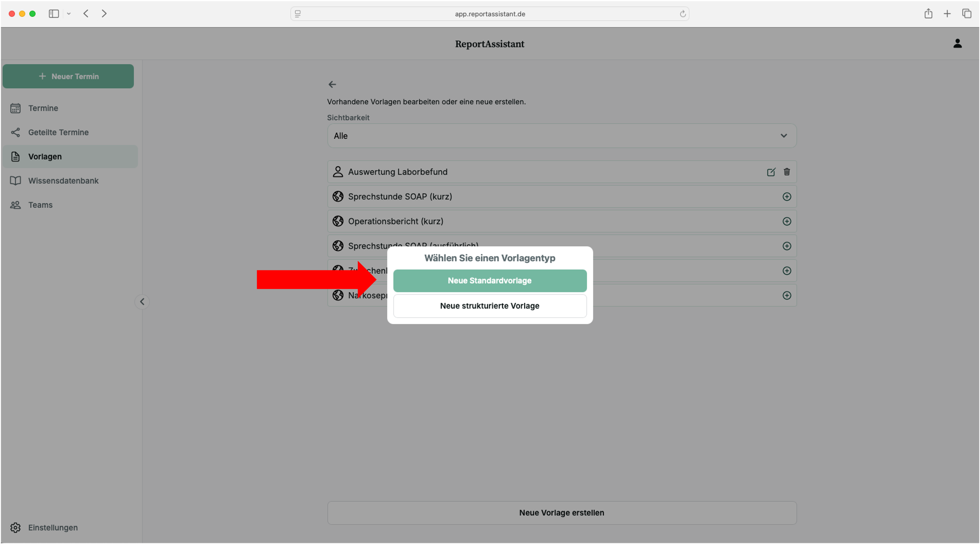Delete the Auswertung Laborbefund template
This screenshot has height=544, width=980.
(787, 172)
